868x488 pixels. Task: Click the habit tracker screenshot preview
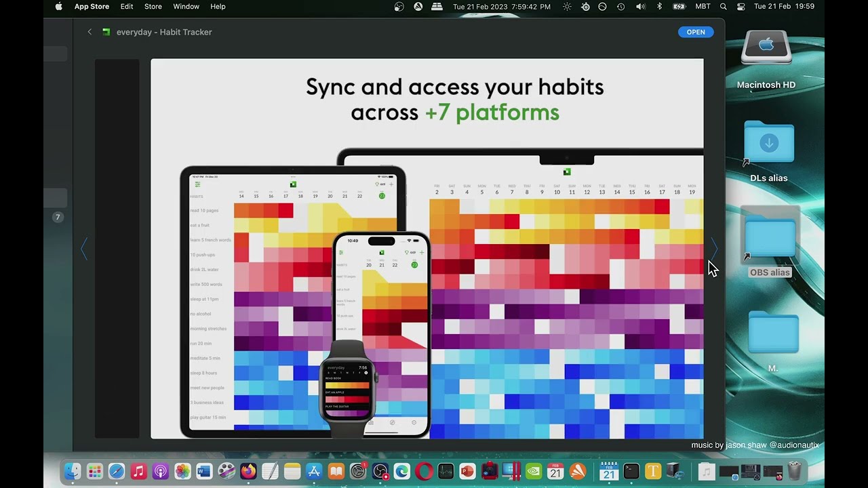pos(427,249)
